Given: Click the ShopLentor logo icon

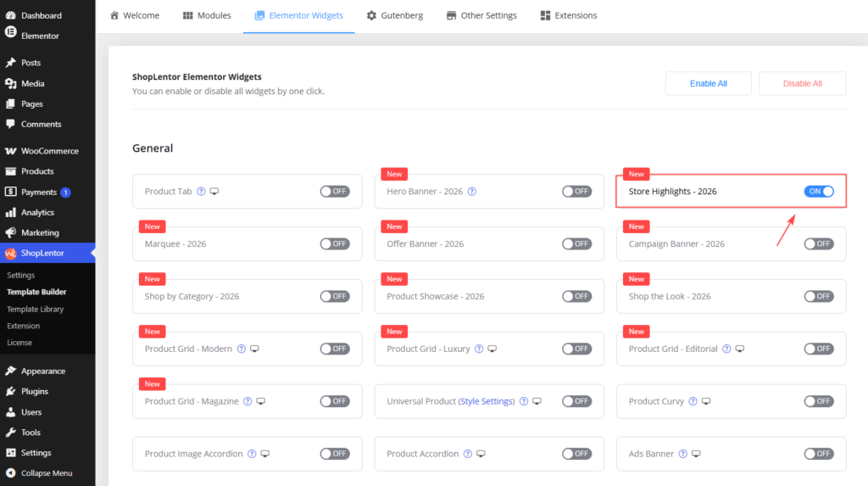Looking at the screenshot, I should 10,254.
